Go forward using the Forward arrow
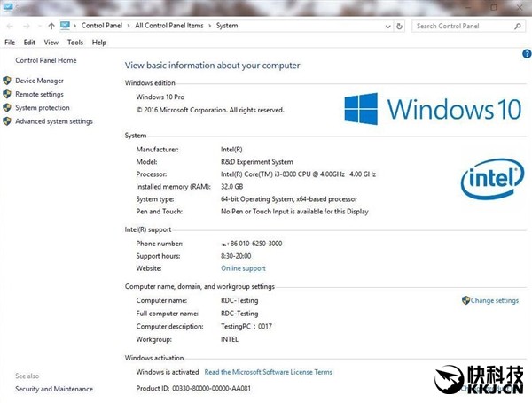Viewport: 532px width, 403px height. click(27, 26)
